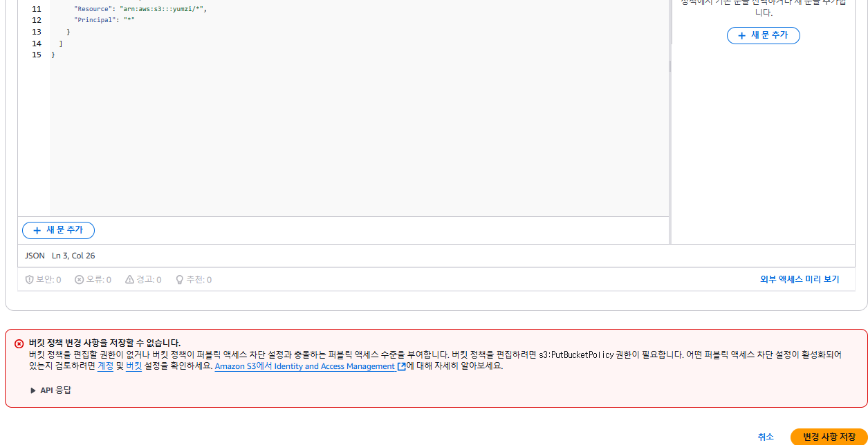Click the 추천: 0 lightbulb indicator
This screenshot has height=445, width=868.
coord(194,280)
